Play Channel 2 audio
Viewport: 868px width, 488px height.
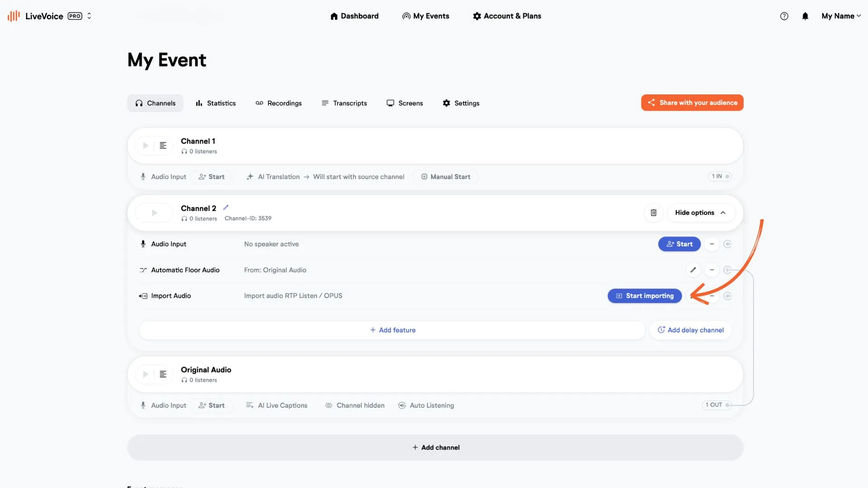coord(154,213)
